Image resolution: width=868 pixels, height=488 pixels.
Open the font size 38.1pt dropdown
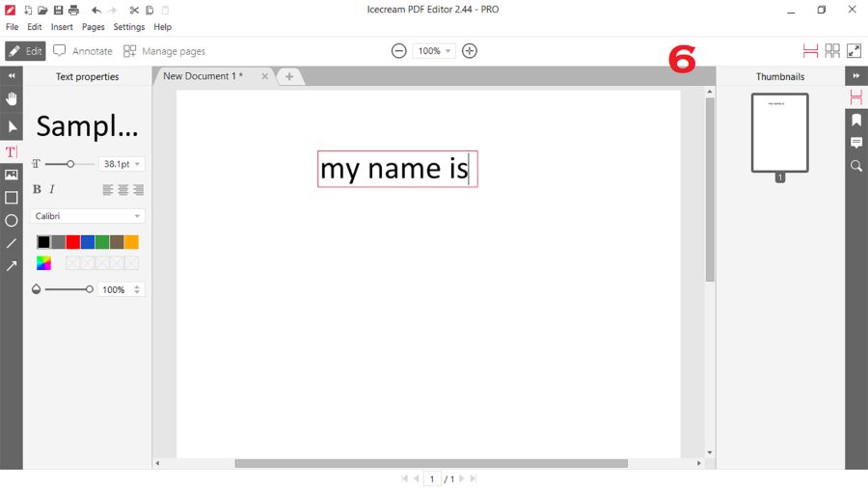(x=122, y=164)
